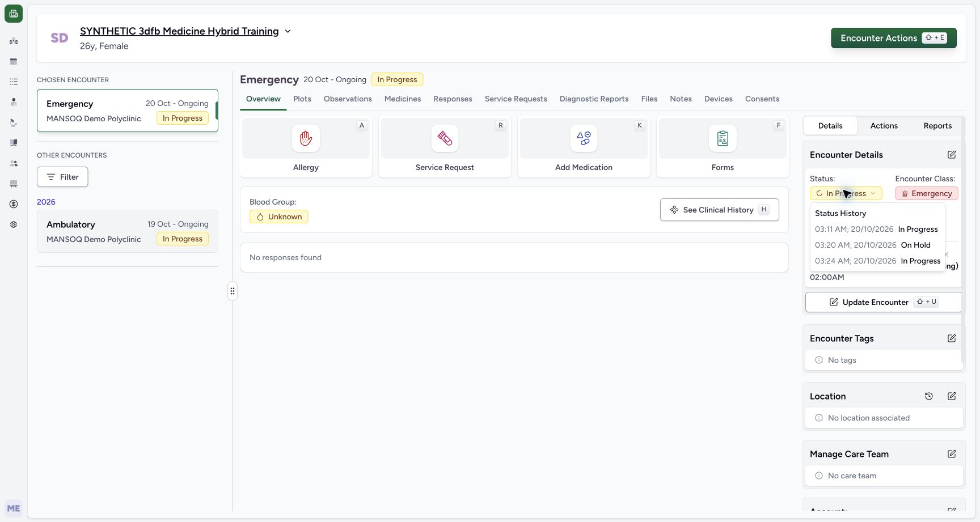Select the chosen Emergency encounter card

[128, 111]
